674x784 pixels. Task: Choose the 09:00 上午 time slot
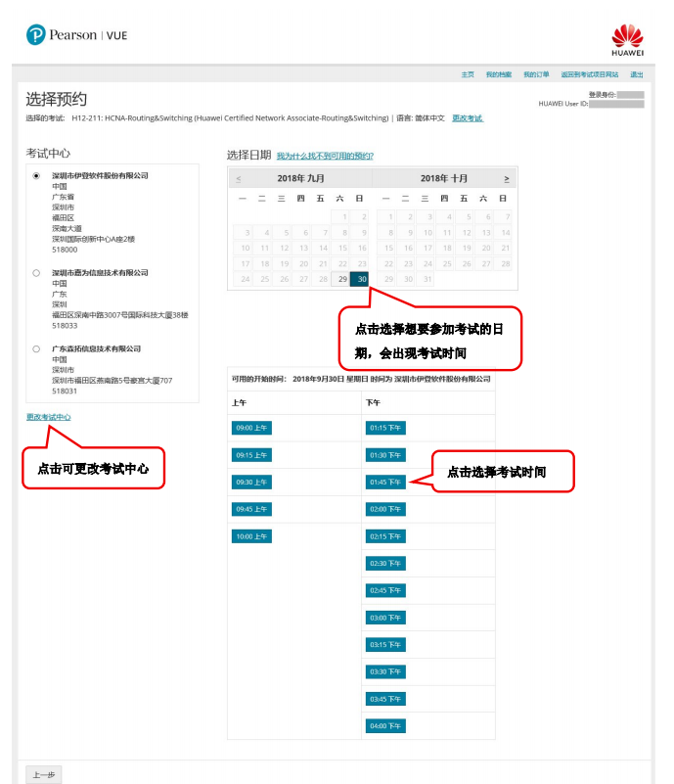click(x=251, y=428)
